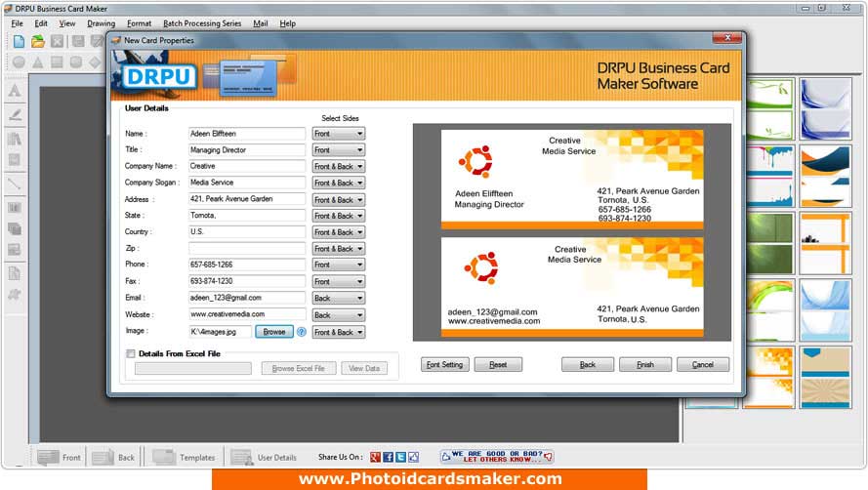Click the Back button in dialog

588,364
